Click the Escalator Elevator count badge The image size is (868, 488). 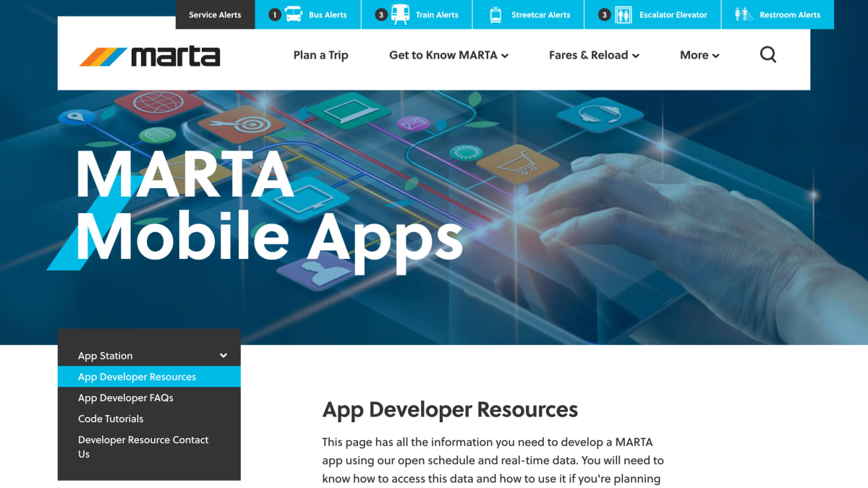pos(605,14)
